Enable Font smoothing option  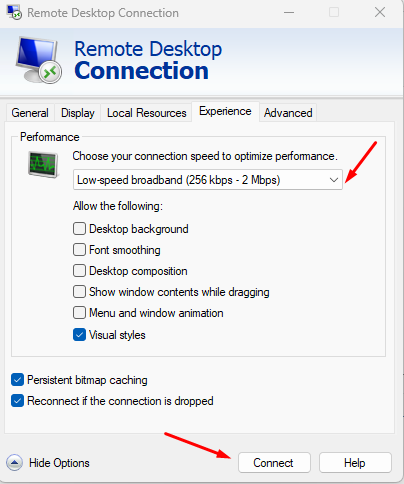click(79, 250)
